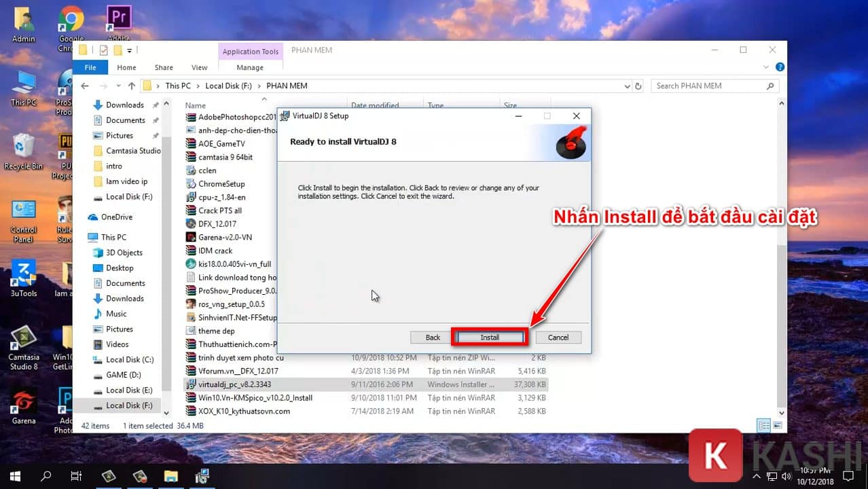Screen dimensions: 868x489
Task: Open the File menu in Explorer
Action: (x=90, y=67)
